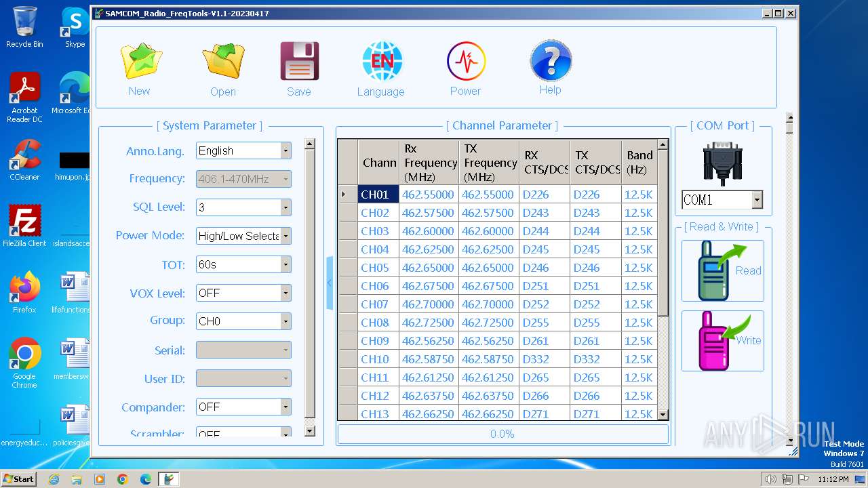
Task: Expand the SQL Level dropdown
Action: (243, 207)
